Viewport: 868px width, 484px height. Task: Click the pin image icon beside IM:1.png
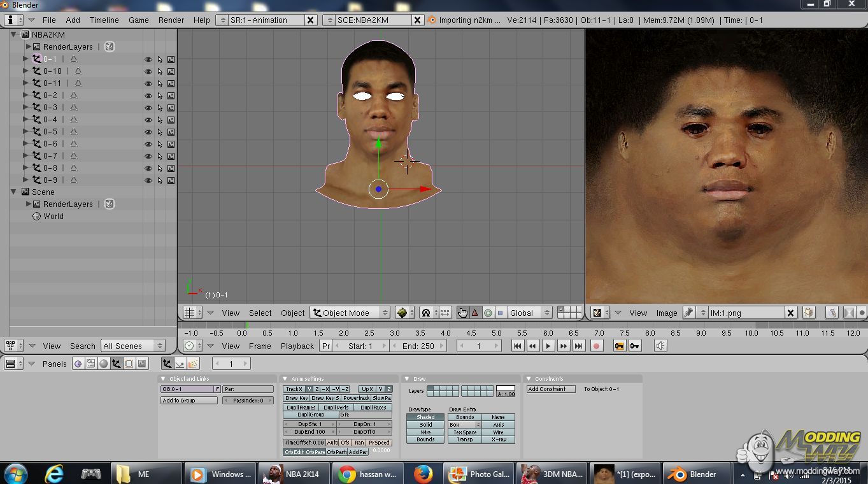point(688,313)
